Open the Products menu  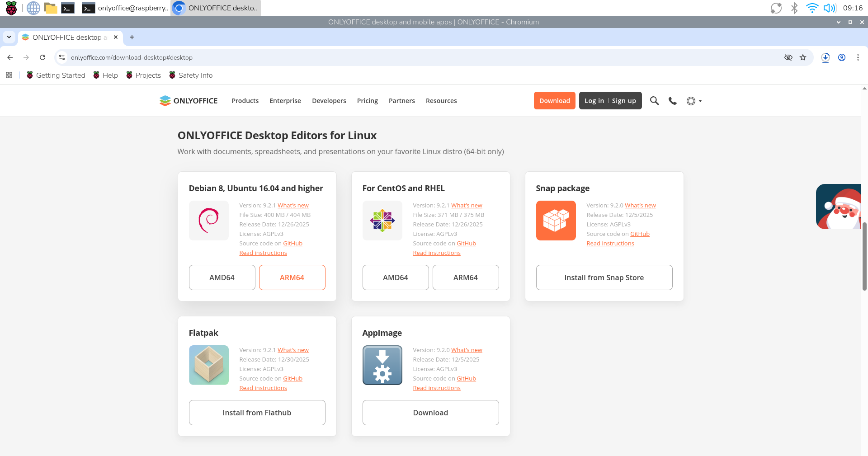pos(245,101)
